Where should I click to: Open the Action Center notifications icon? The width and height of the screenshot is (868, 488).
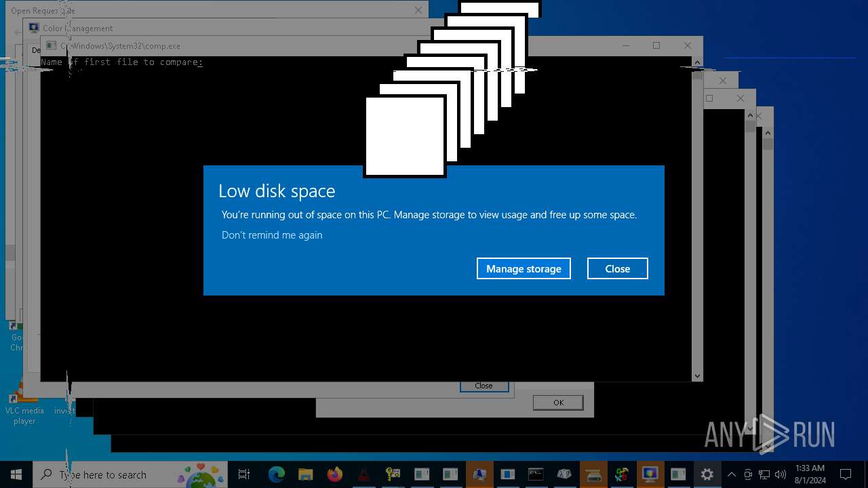[846, 474]
